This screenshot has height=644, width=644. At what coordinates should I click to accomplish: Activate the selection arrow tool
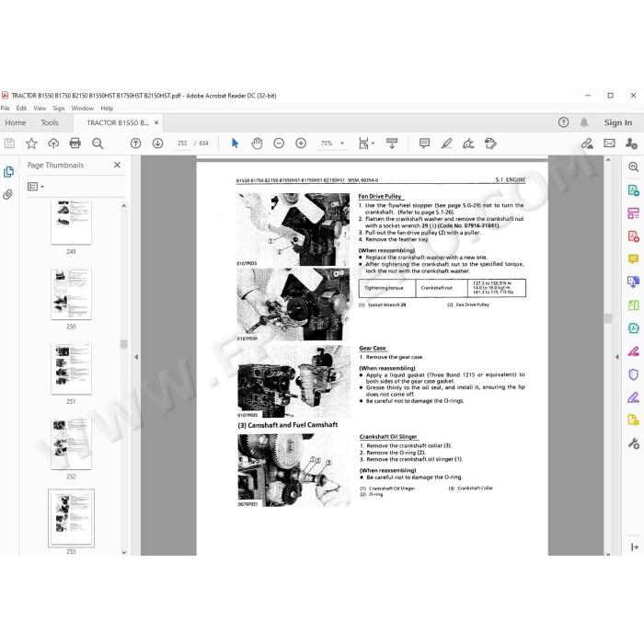[x=235, y=144]
